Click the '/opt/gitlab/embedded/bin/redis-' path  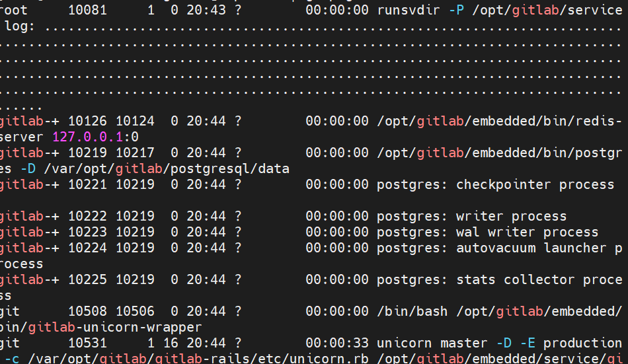click(x=500, y=121)
